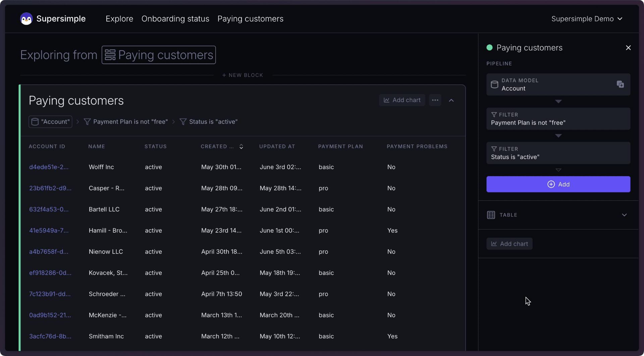Open the account link d4ede51e-2
644x356 pixels.
(x=49, y=167)
